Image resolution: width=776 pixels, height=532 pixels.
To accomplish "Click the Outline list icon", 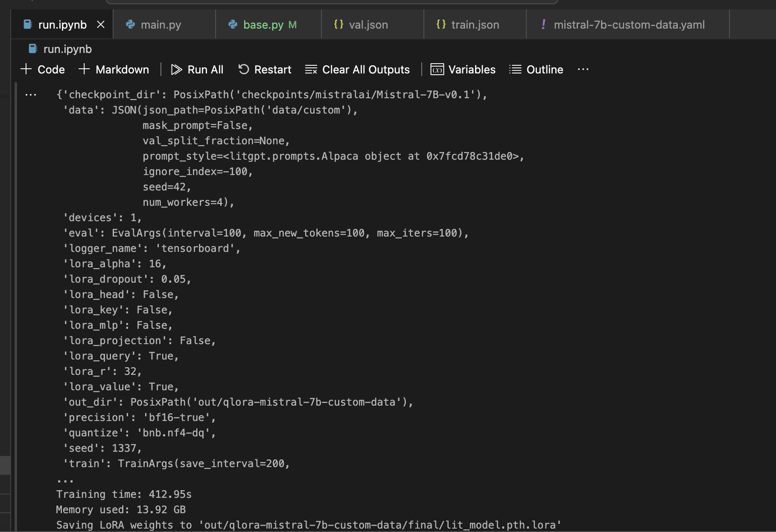I will (515, 70).
